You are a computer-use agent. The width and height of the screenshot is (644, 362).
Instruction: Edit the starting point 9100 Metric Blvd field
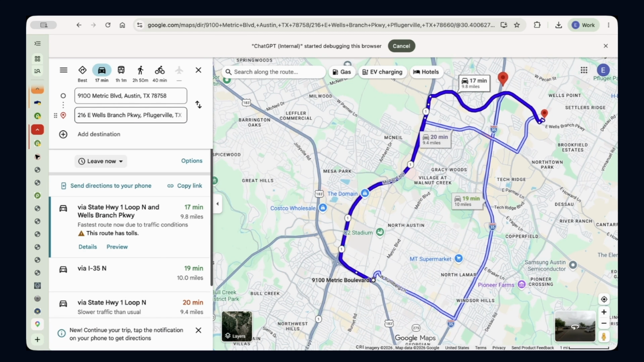[x=130, y=96]
